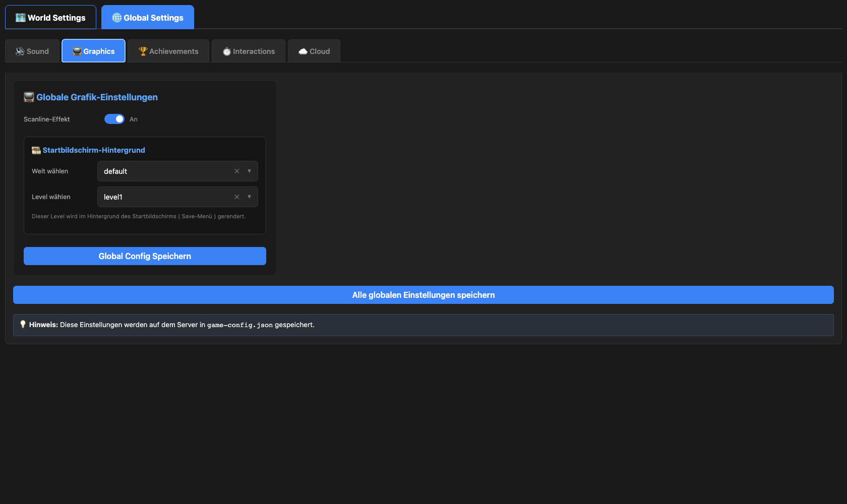Expand the Level wählen dropdown arrow
This screenshot has width=847, height=504.
249,197
